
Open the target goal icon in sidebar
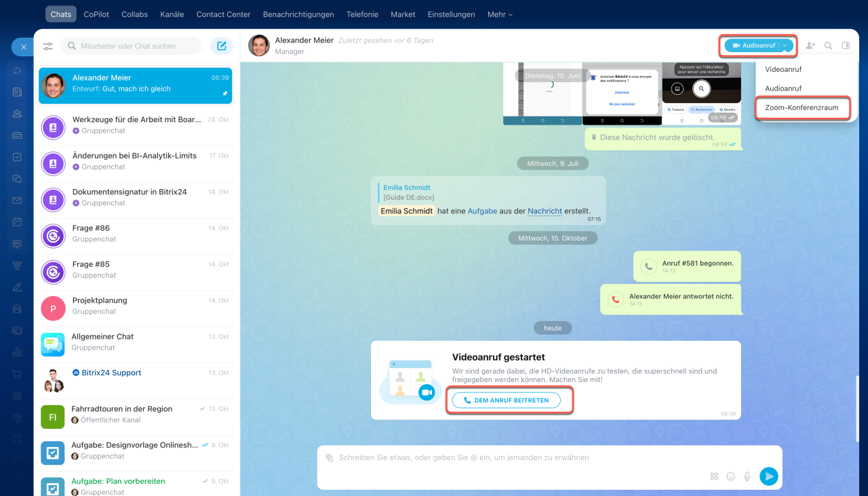point(17,395)
